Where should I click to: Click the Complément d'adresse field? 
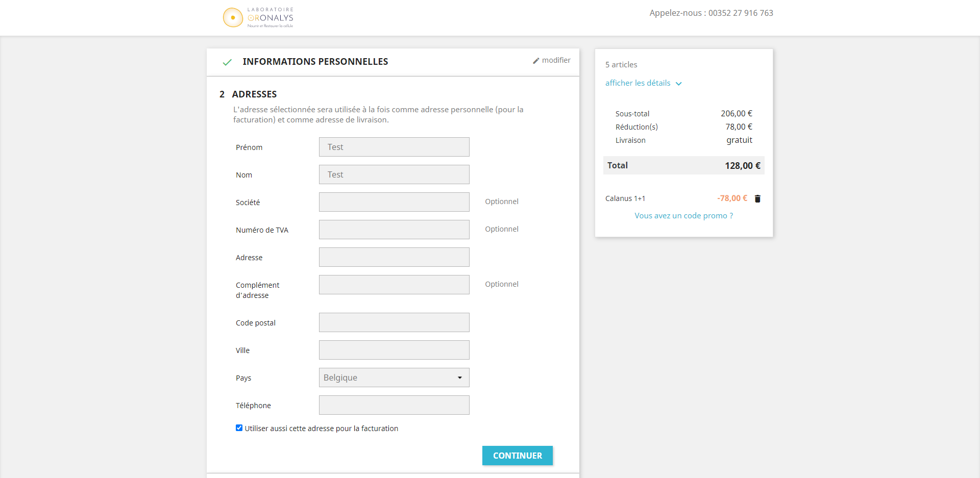[x=394, y=285]
